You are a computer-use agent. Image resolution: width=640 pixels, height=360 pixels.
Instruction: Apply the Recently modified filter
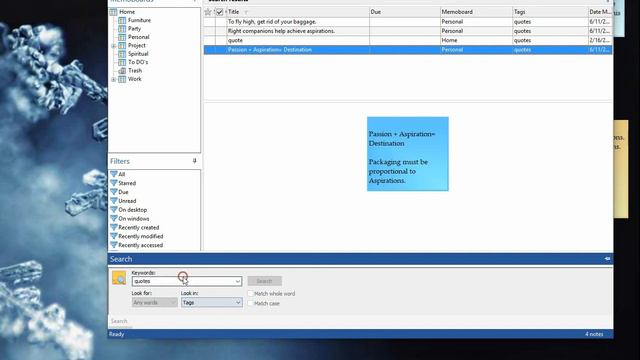click(x=140, y=236)
